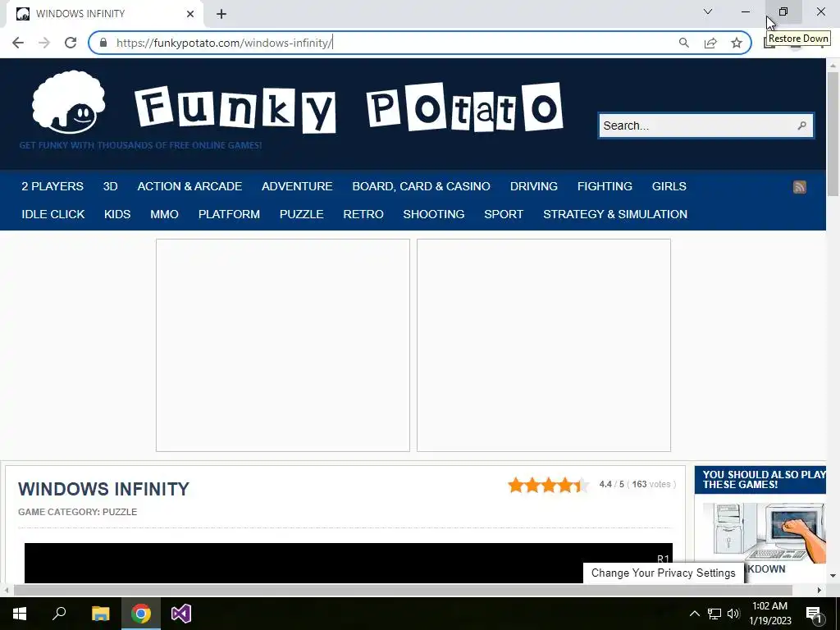This screenshot has width=840, height=630.
Task: Open the Windows Start menu
Action: 20,614
